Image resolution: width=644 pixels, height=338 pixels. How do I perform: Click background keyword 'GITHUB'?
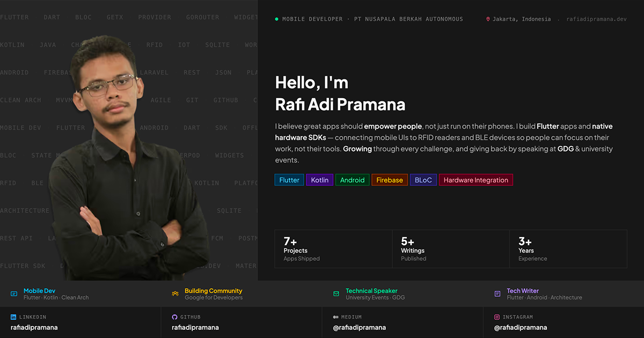[226, 100]
